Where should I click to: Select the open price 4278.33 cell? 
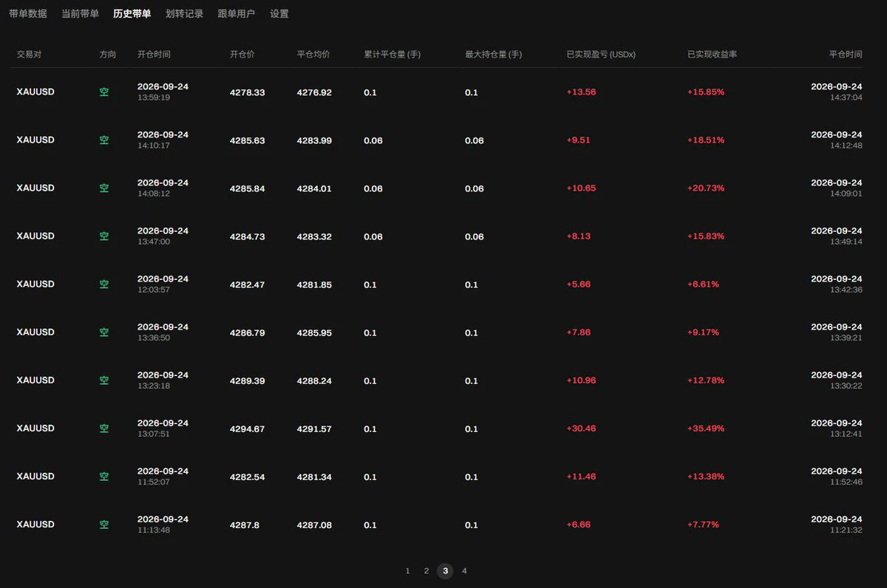tap(248, 92)
